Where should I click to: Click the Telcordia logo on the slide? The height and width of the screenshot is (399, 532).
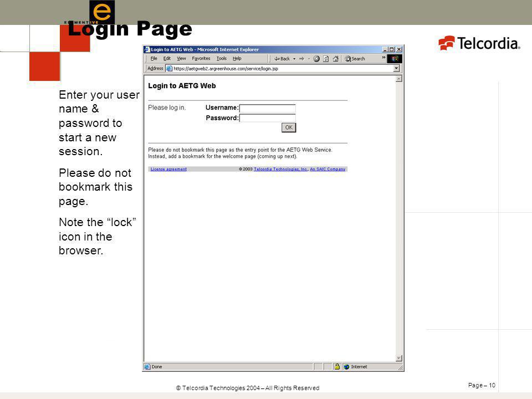pos(479,43)
